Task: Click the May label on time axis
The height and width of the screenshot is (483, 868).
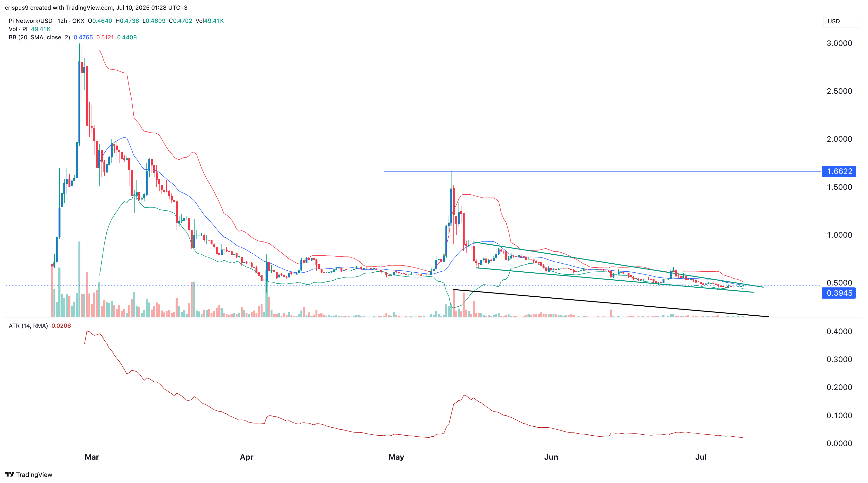Action: point(396,457)
